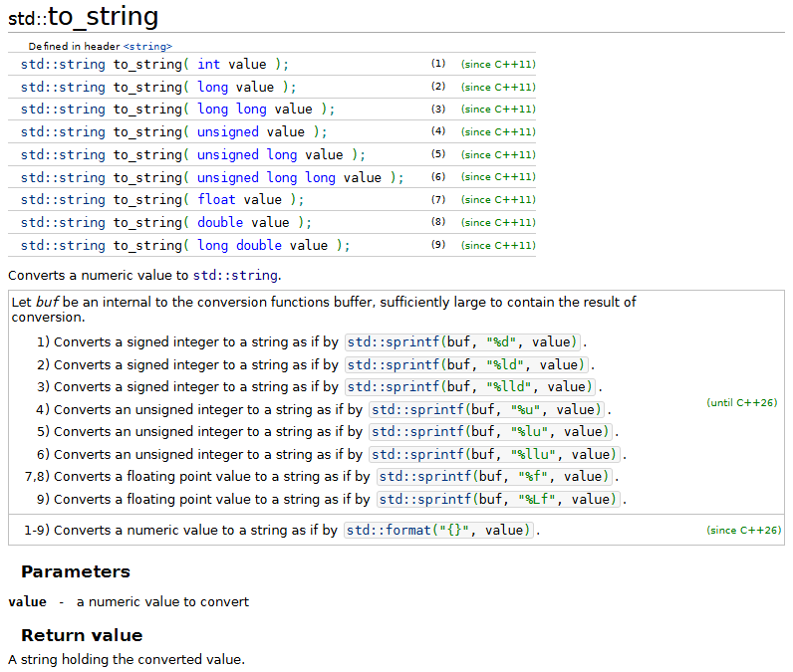Open std::sprintf link with "%d" format
Image resolution: width=793 pixels, height=672 pixels.
393,342
